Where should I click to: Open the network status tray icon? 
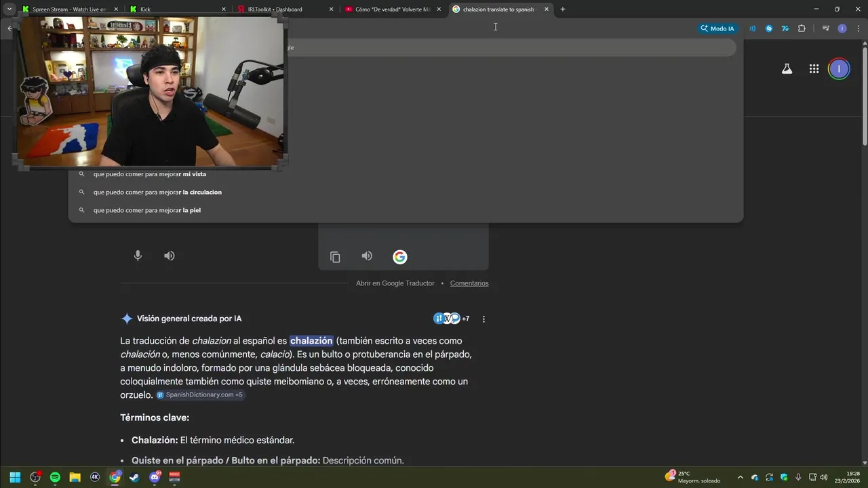[x=812, y=477]
